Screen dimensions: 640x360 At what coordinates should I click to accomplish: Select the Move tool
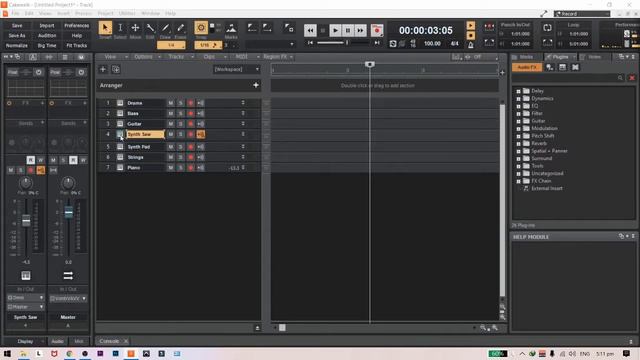click(x=135, y=28)
